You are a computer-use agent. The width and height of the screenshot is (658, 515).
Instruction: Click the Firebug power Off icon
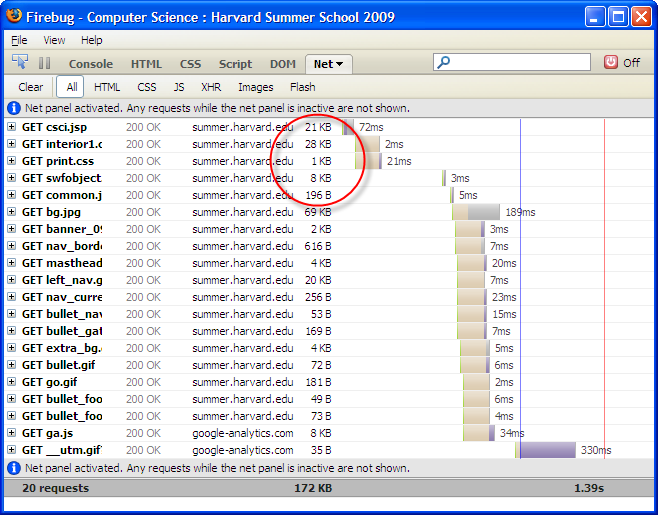[x=611, y=63]
